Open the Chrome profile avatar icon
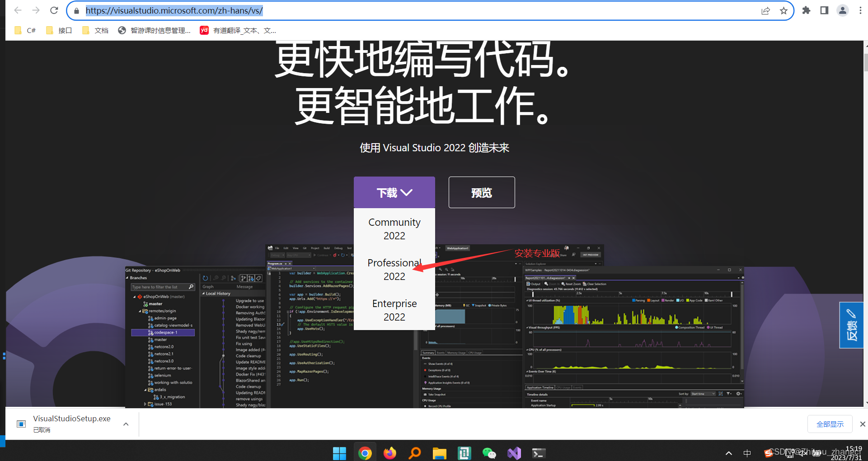 (x=843, y=10)
